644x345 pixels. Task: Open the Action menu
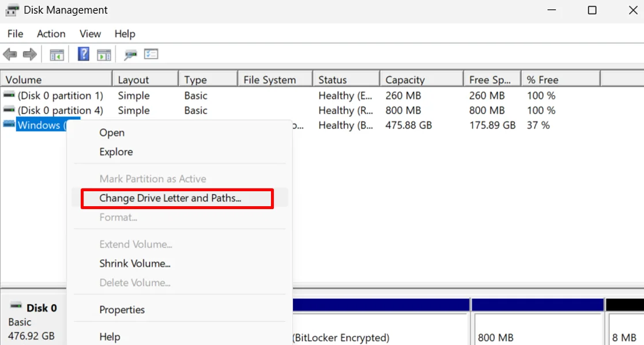(x=51, y=33)
